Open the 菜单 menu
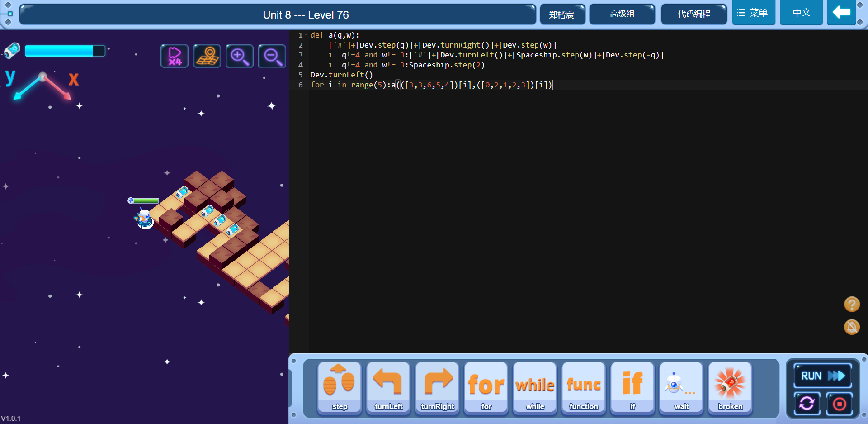Image resolution: width=868 pixels, height=424 pixels. point(754,13)
